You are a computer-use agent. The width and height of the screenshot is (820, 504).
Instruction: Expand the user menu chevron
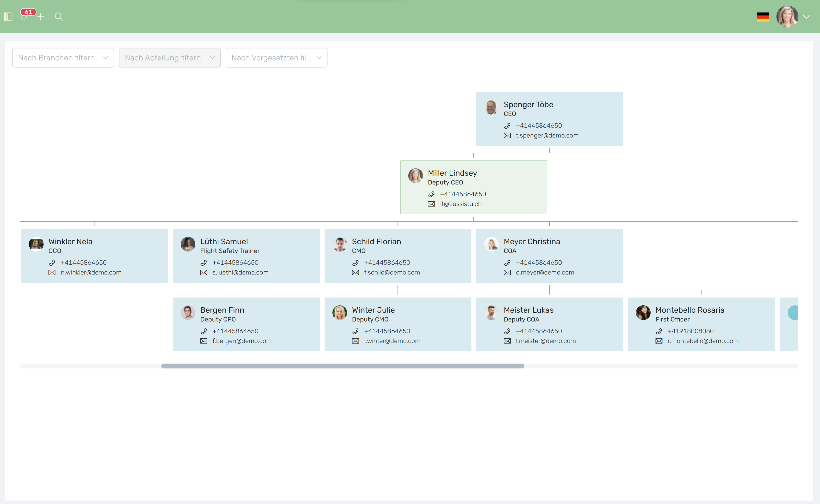[x=806, y=17]
